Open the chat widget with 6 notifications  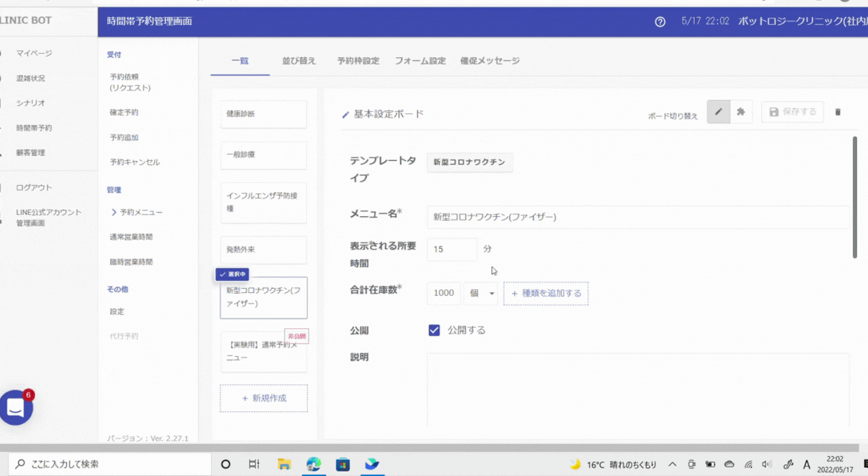click(x=16, y=408)
